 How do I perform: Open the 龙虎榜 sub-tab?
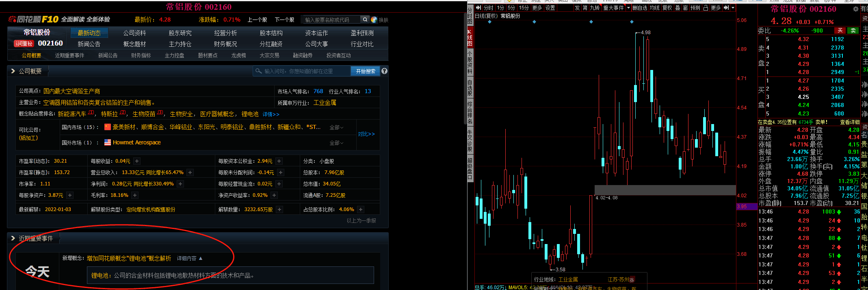click(x=238, y=55)
